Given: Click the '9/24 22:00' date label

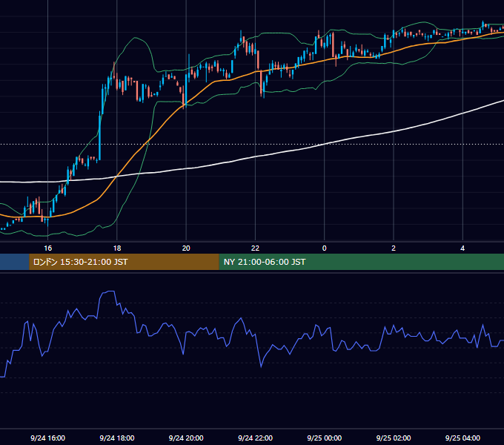Looking at the screenshot, I should 255,438.
